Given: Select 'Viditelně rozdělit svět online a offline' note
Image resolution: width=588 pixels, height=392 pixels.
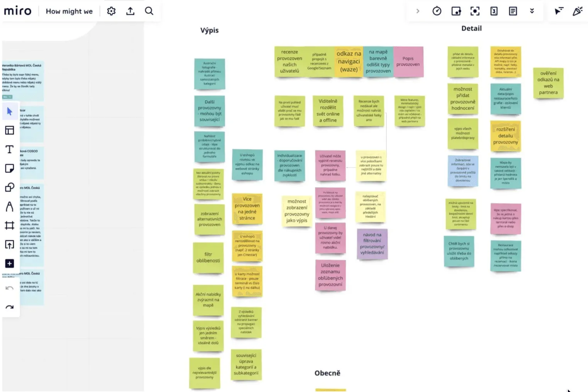Looking at the screenshot, I should pyautogui.click(x=328, y=111).
